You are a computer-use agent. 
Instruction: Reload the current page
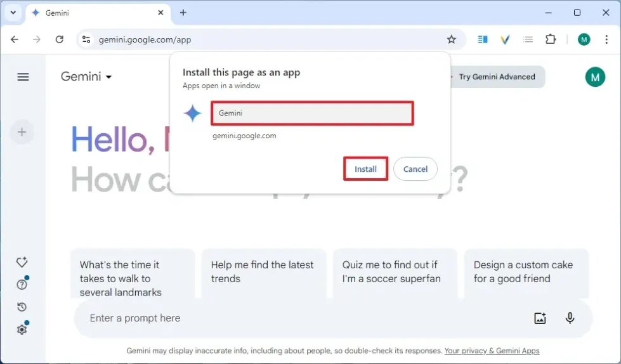[60, 39]
